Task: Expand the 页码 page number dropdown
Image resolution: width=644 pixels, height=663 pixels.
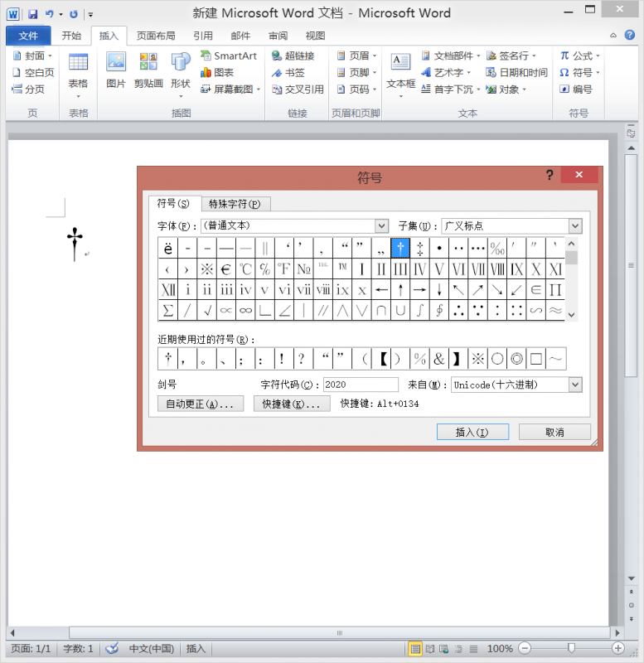Action: 375,90
